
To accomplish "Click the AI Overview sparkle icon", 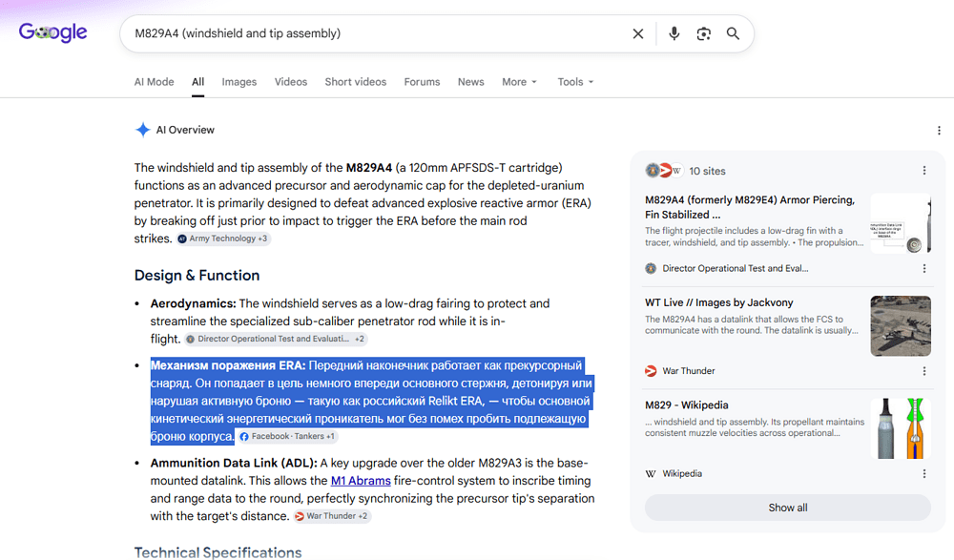I will pyautogui.click(x=142, y=130).
